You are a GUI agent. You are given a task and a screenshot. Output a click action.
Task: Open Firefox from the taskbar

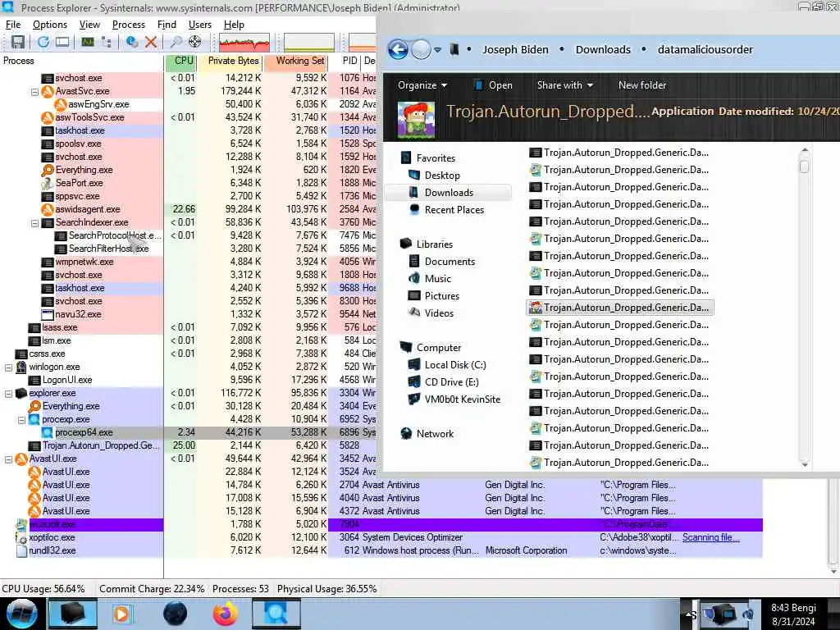pos(226,614)
